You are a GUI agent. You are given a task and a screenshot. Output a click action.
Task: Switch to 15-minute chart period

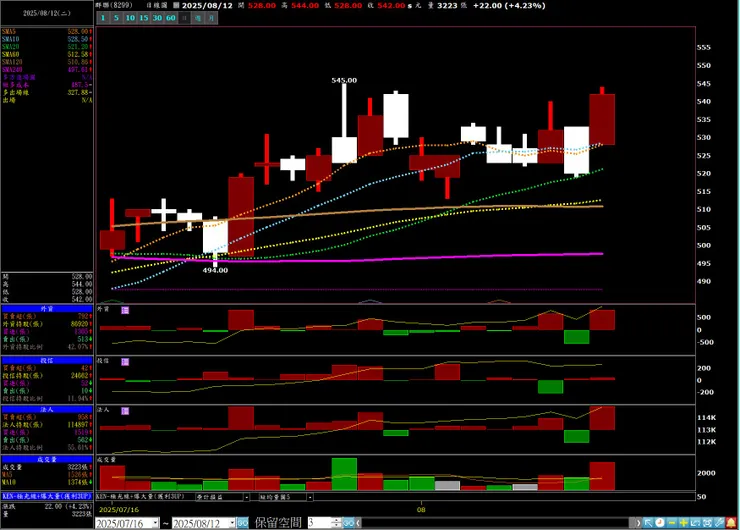(144, 18)
